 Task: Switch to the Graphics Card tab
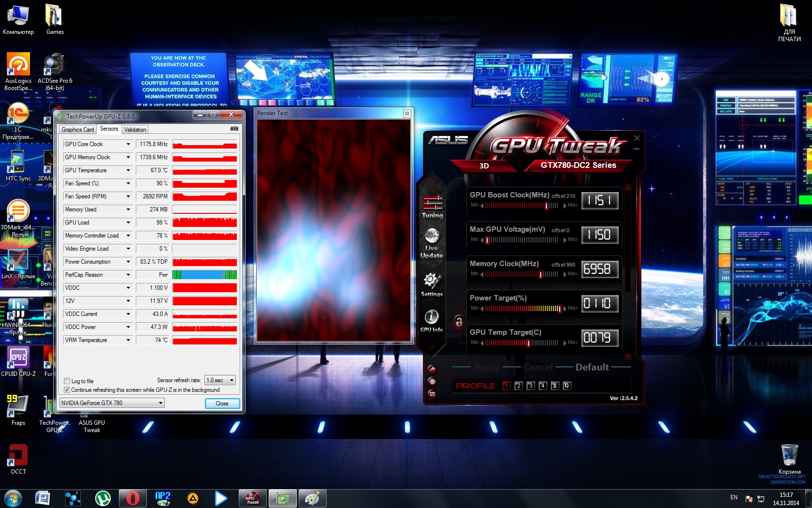coord(77,130)
